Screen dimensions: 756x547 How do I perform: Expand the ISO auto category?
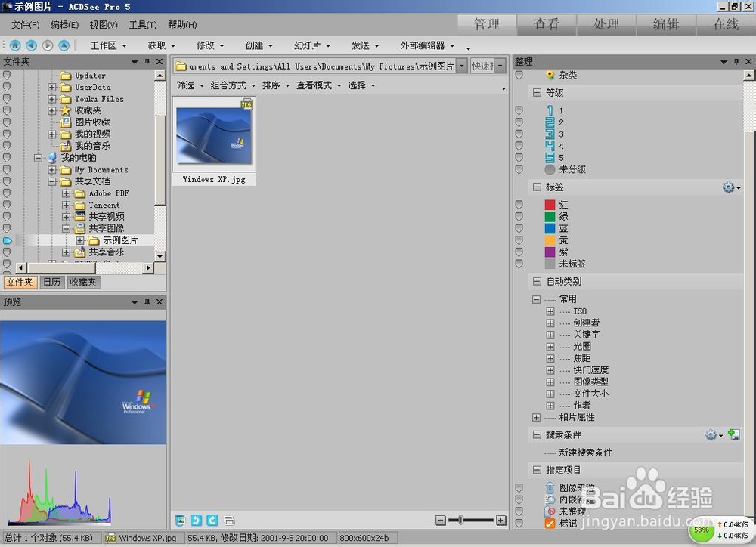click(x=550, y=311)
